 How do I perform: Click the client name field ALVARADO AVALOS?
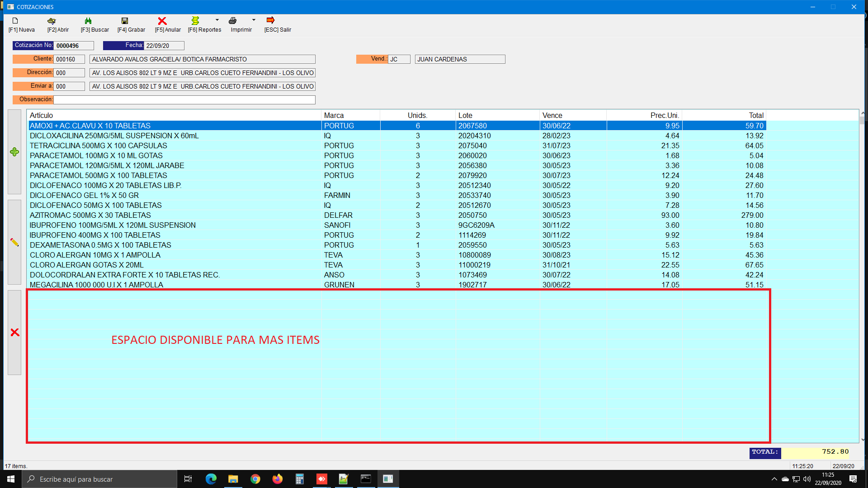click(202, 59)
